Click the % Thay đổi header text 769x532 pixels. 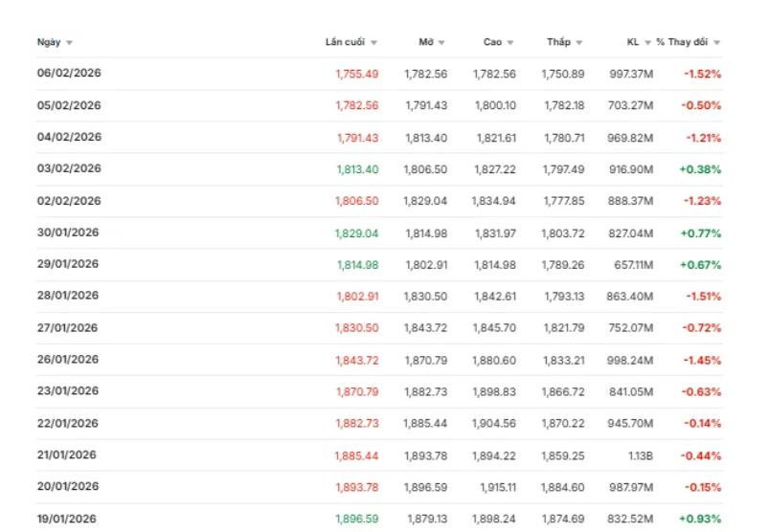point(682,42)
